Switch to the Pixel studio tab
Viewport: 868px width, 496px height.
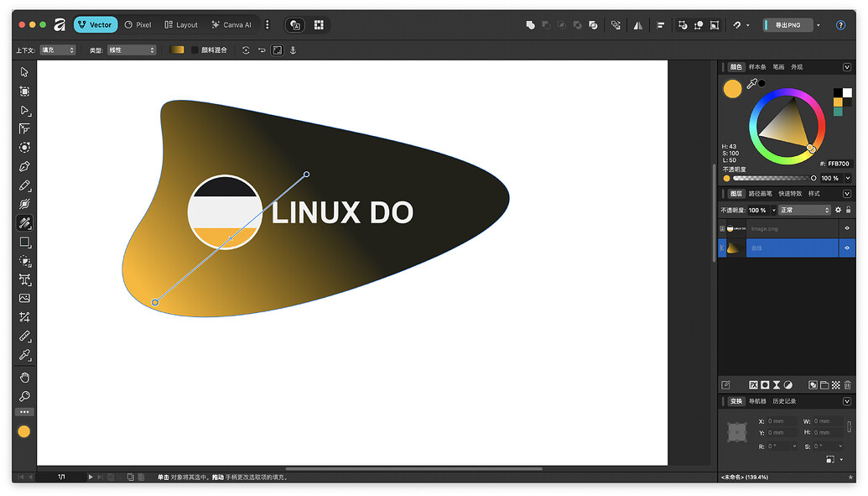click(138, 25)
